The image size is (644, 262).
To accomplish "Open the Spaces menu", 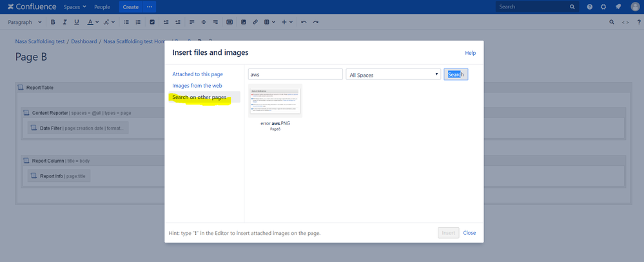I will (x=75, y=7).
